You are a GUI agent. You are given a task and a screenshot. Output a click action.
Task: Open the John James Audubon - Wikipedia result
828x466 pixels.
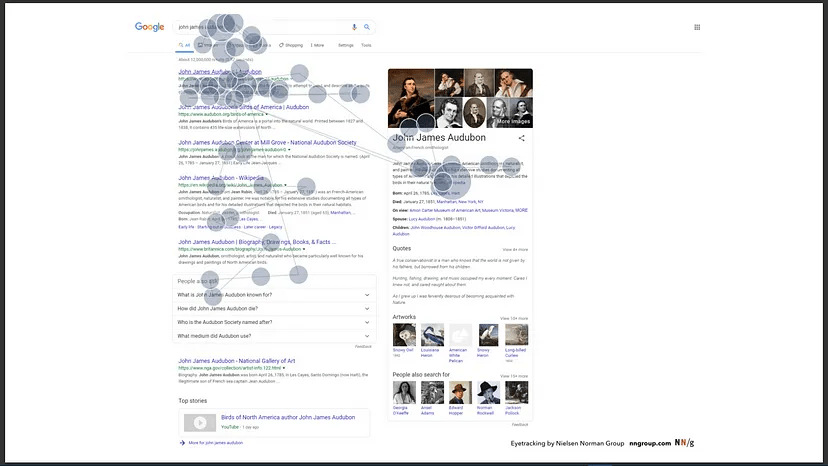(221, 178)
